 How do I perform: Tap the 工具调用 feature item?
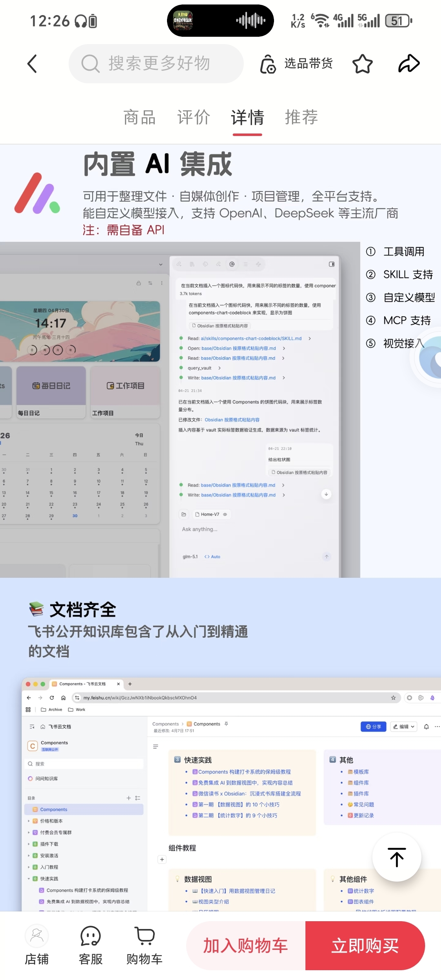395,252
